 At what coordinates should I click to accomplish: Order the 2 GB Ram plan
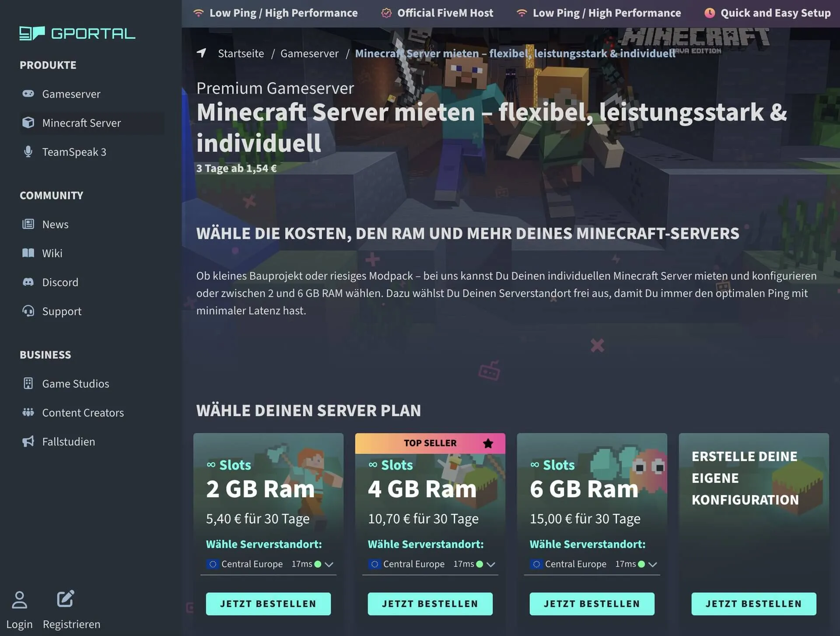268,604
